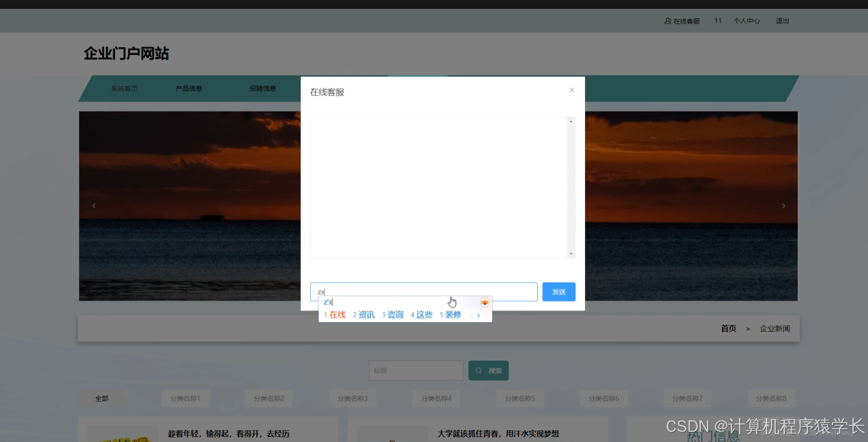
Task: Click 企业门户网站 site title
Action: click(126, 53)
